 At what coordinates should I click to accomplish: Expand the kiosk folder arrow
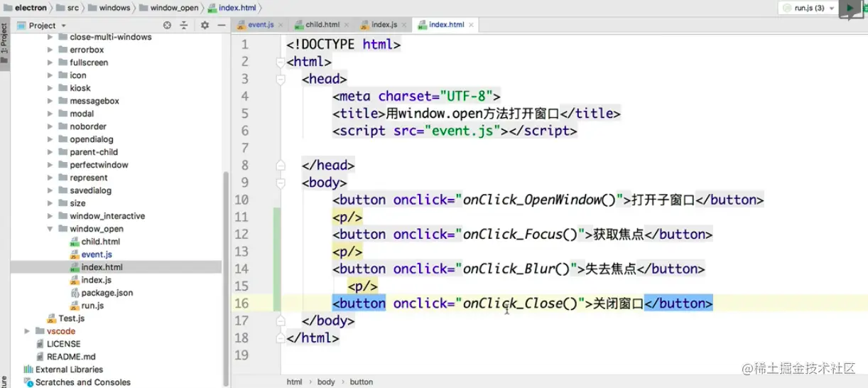(50, 88)
